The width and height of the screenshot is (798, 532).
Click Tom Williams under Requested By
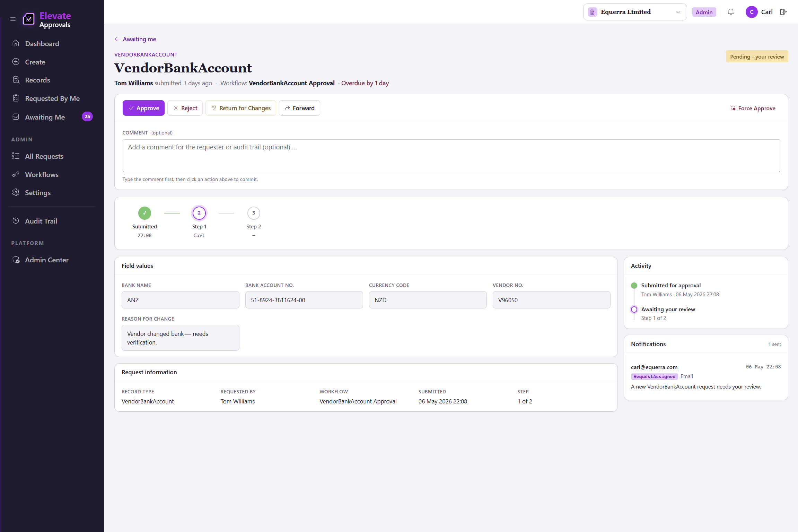[238, 401]
